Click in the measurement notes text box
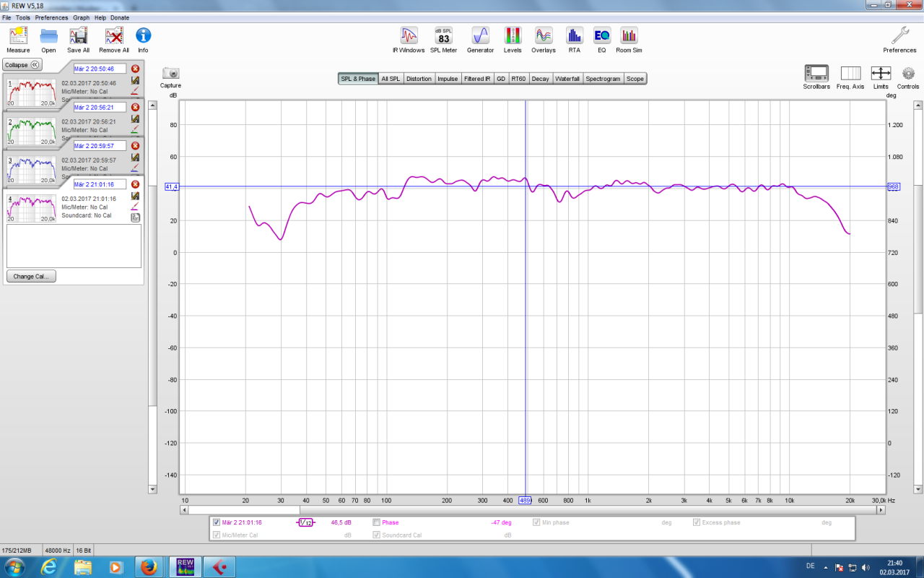The height and width of the screenshot is (578, 924). pyautogui.click(x=74, y=246)
